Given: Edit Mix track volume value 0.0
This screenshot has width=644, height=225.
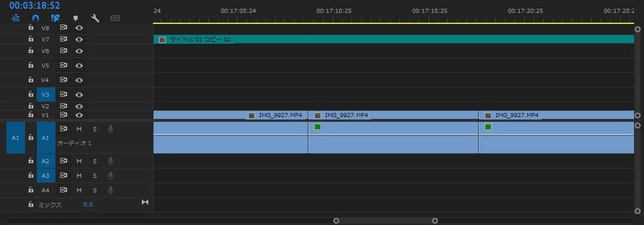Looking at the screenshot, I should coord(88,204).
